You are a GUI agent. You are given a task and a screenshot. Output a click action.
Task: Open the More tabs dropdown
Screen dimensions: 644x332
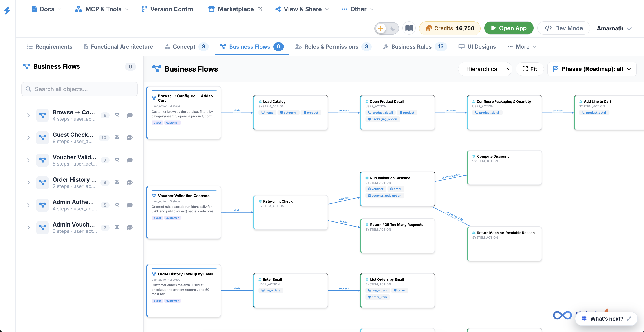[x=522, y=46]
